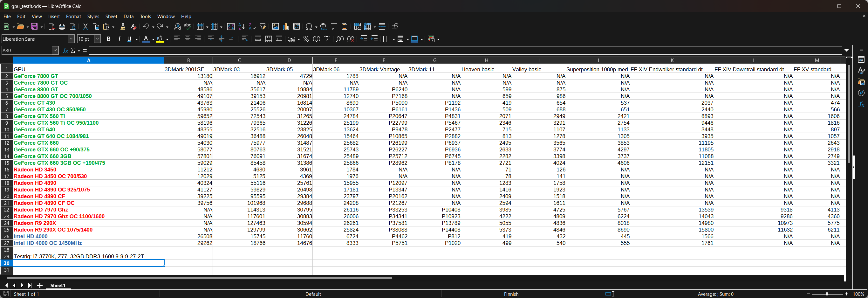Screen dimensions: 868x298
Task: Show draw functions shapes icon
Action: pyautogui.click(x=395, y=27)
